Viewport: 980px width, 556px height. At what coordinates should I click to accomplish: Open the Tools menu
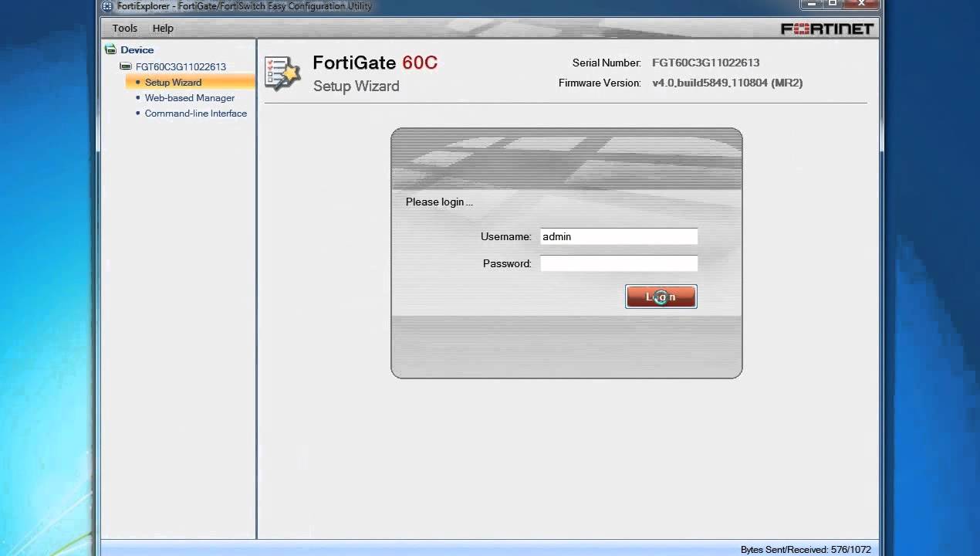[124, 29]
